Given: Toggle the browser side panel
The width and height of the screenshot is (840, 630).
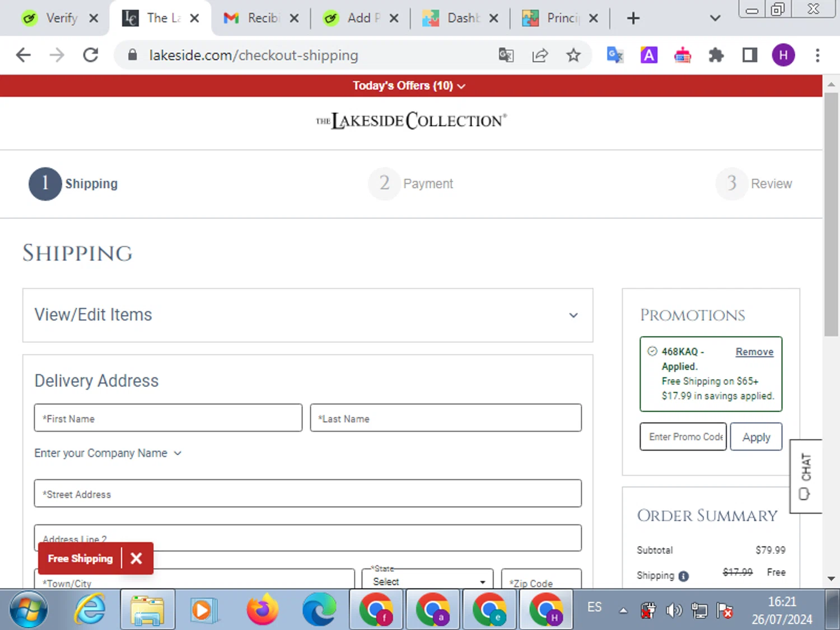Looking at the screenshot, I should (750, 55).
